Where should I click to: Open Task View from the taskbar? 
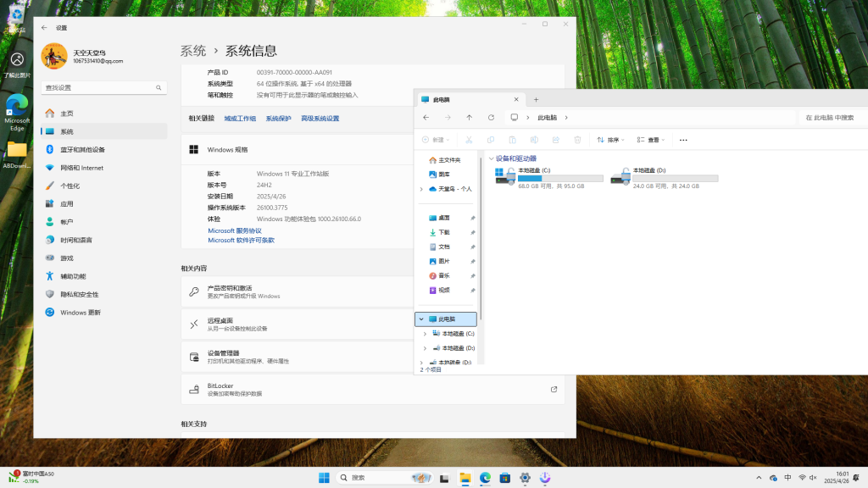tap(444, 478)
